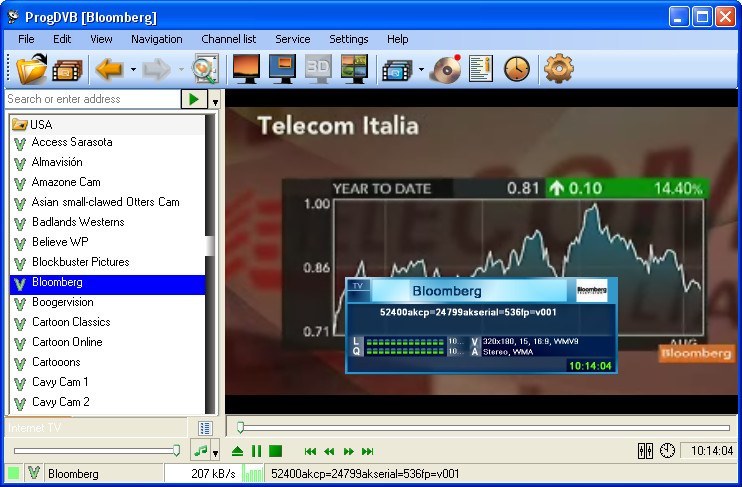The image size is (742, 487).
Task: Open the address bar dropdown arrow
Action: [x=215, y=102]
